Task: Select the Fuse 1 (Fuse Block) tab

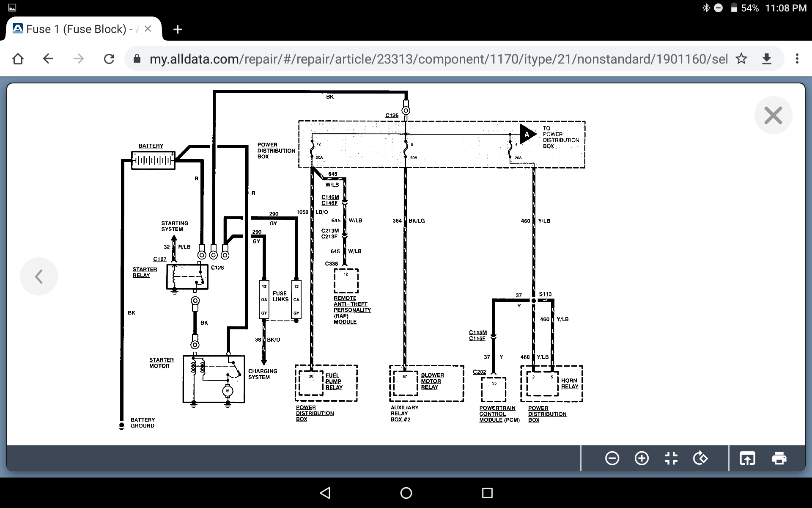Action: click(76, 29)
